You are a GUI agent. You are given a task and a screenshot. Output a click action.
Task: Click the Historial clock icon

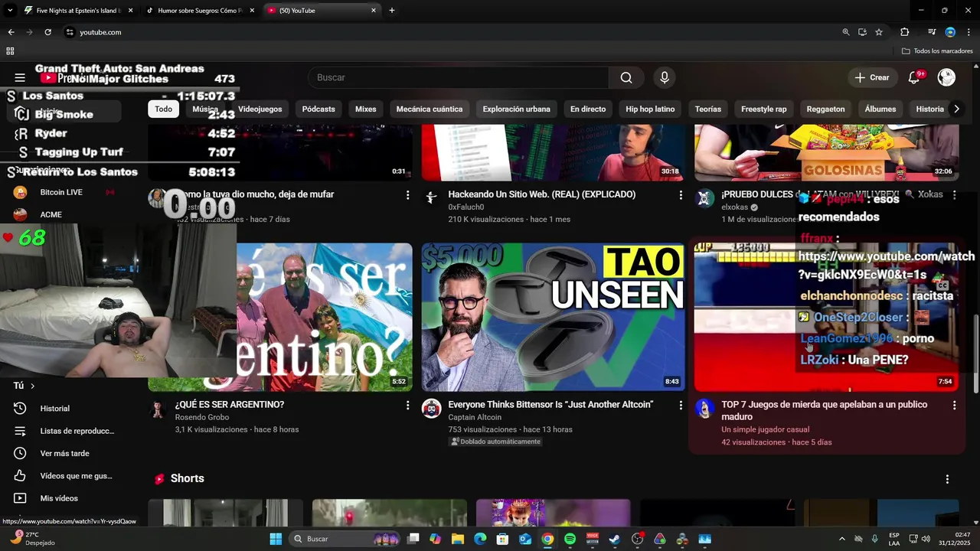coord(20,409)
